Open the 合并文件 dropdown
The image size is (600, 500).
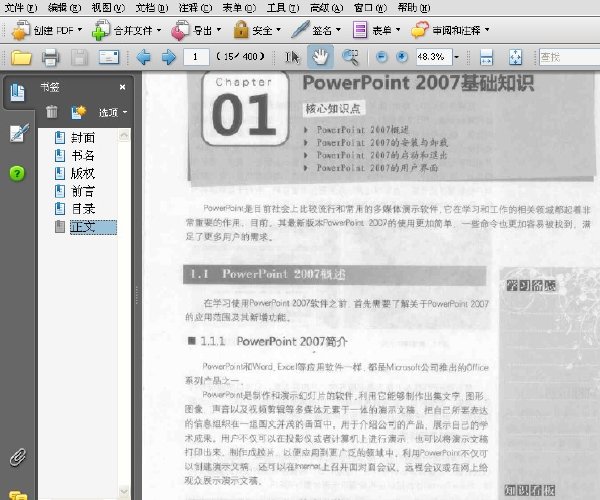tap(126, 30)
